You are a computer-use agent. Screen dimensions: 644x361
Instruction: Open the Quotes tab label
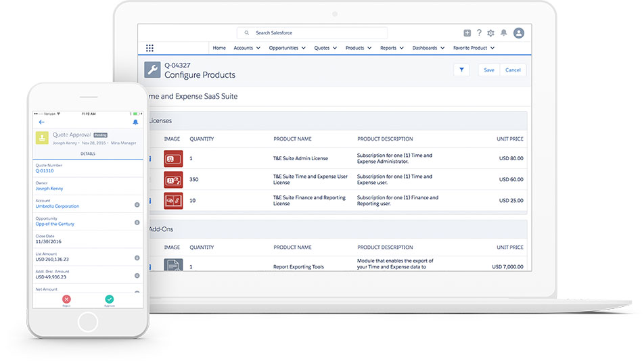point(321,48)
